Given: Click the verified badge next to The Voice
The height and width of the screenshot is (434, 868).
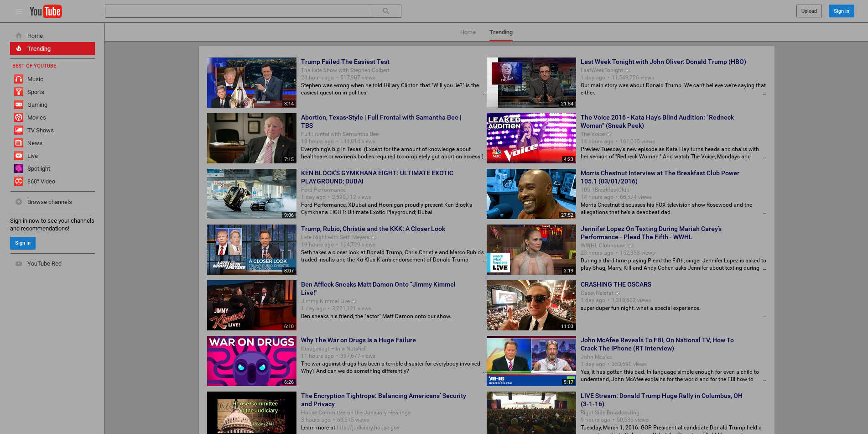Looking at the screenshot, I should point(609,134).
